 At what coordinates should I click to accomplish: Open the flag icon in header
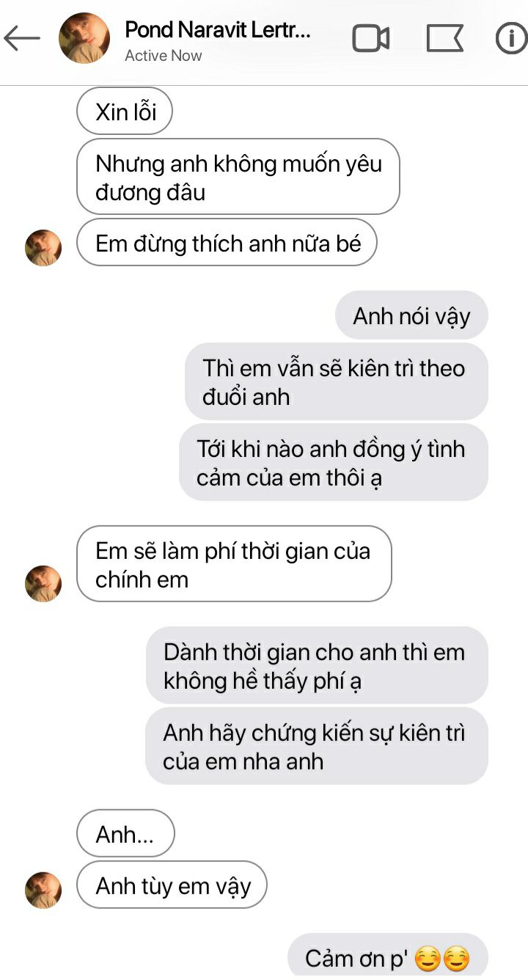pyautogui.click(x=444, y=38)
